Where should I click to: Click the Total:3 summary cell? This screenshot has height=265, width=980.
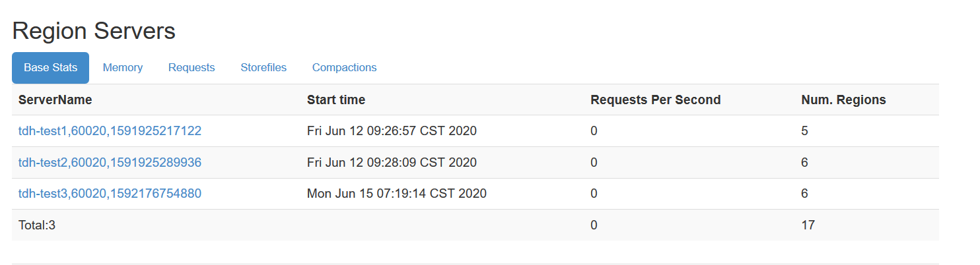pos(37,225)
